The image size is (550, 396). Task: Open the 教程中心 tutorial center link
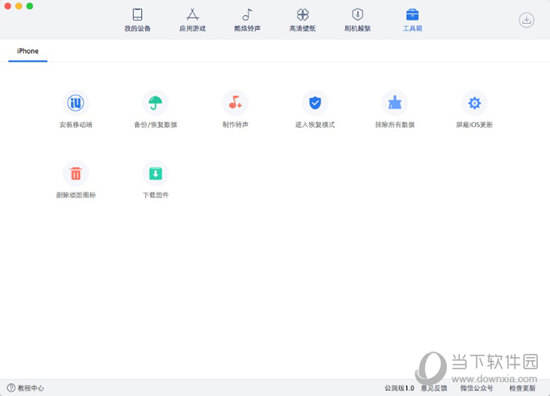point(26,388)
